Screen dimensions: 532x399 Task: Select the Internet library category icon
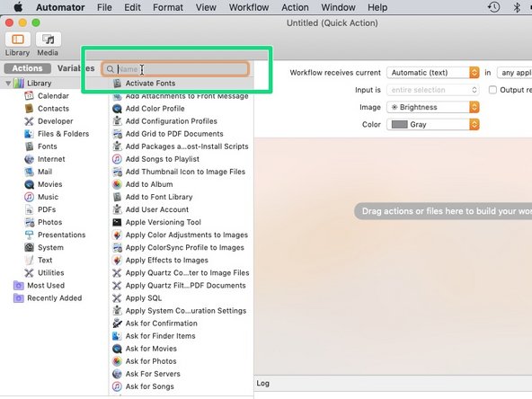click(29, 159)
